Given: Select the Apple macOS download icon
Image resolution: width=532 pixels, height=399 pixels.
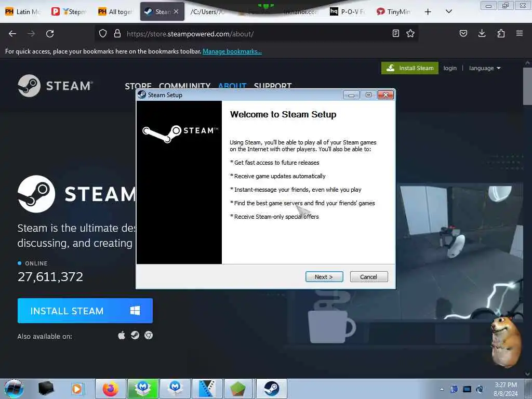Looking at the screenshot, I should coord(122,336).
